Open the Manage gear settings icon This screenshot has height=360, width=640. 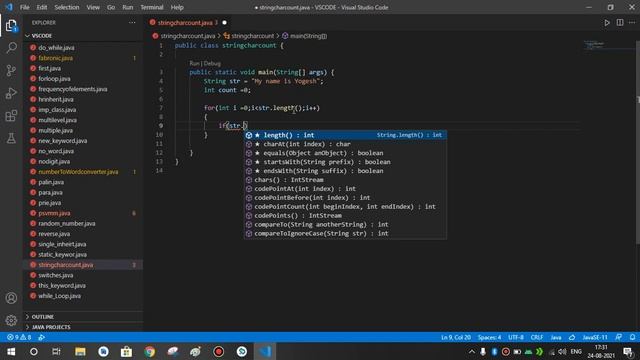pyautogui.click(x=11, y=320)
